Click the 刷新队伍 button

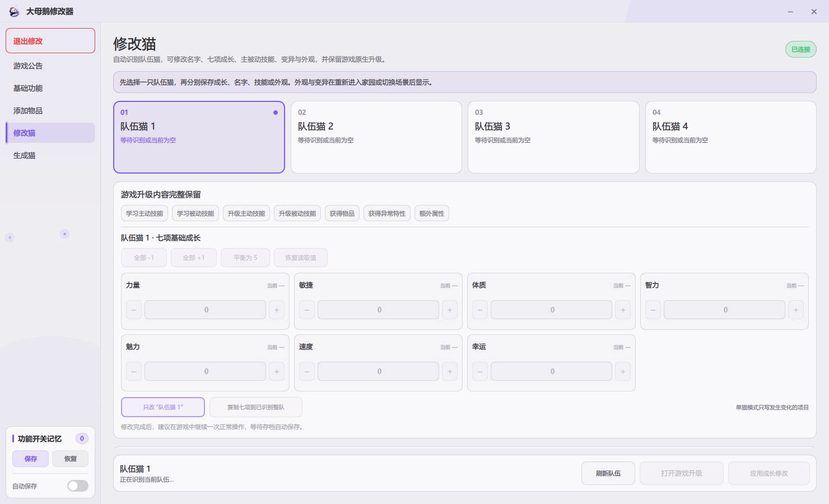pos(608,473)
